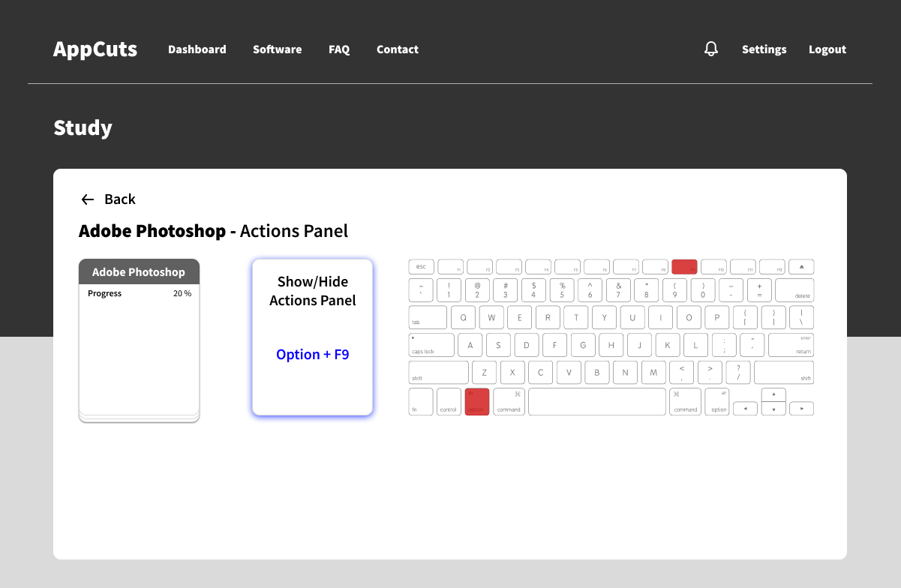Click the P key on keyboard
901x588 pixels.
coord(717,316)
